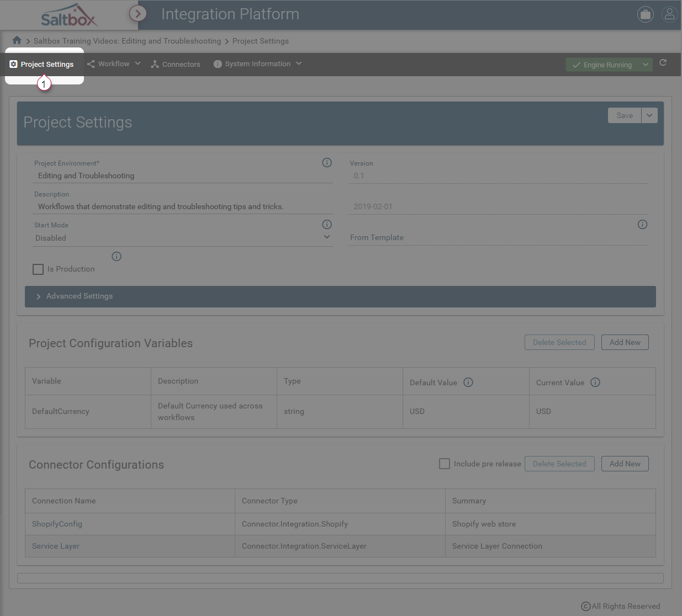Click the home icon in breadcrumb

coord(17,40)
